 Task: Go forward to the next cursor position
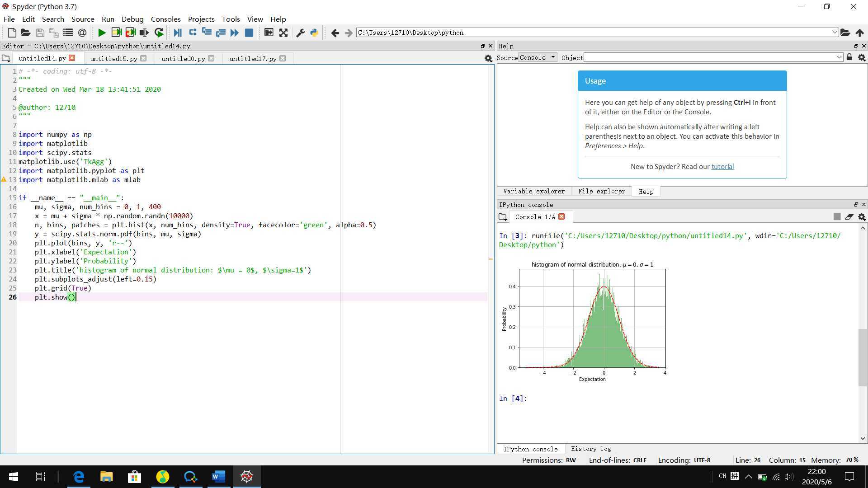[x=349, y=33]
